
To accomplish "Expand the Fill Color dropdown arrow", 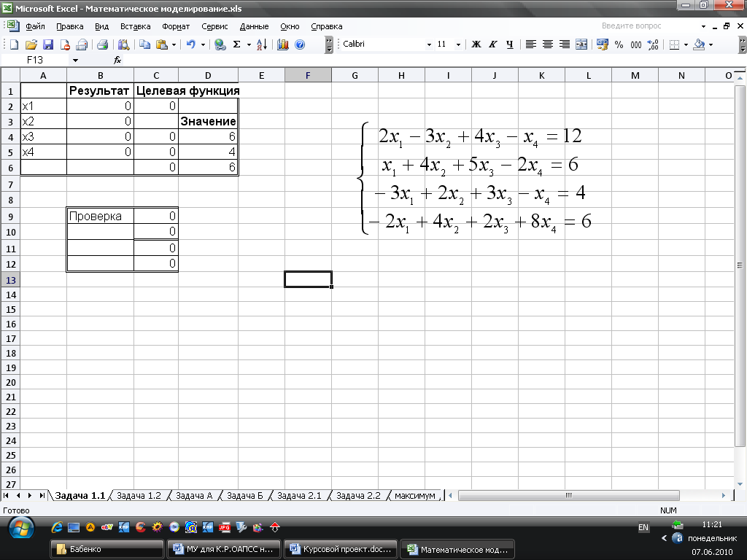I will [x=711, y=44].
